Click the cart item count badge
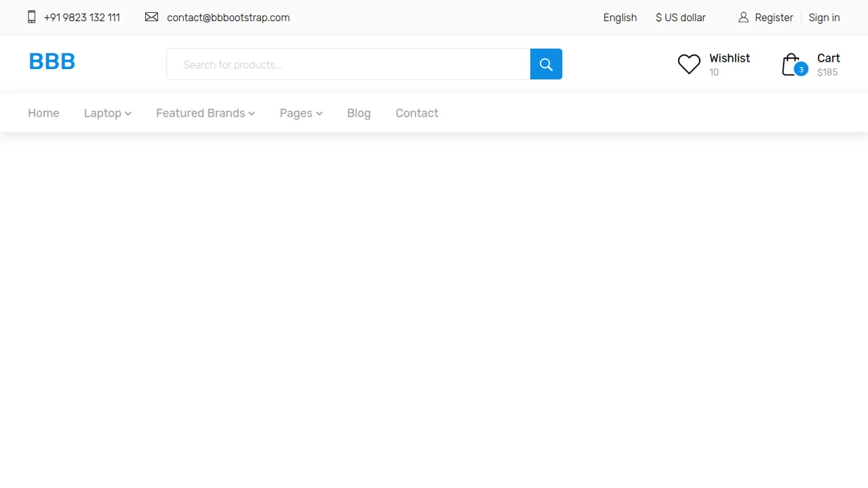 pos(801,69)
